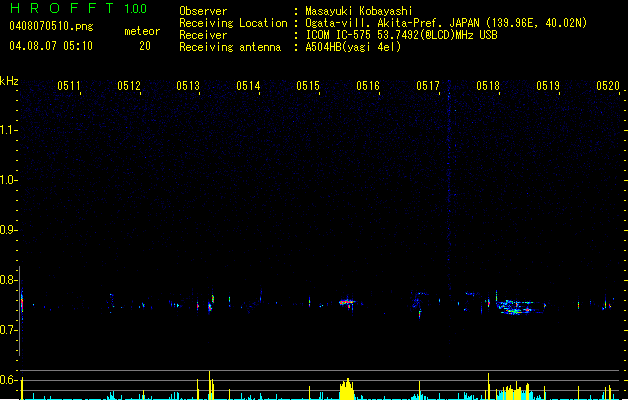The image size is (629, 400).
Task: Click the 1.1 kHz axis label
Action: (x=8, y=130)
